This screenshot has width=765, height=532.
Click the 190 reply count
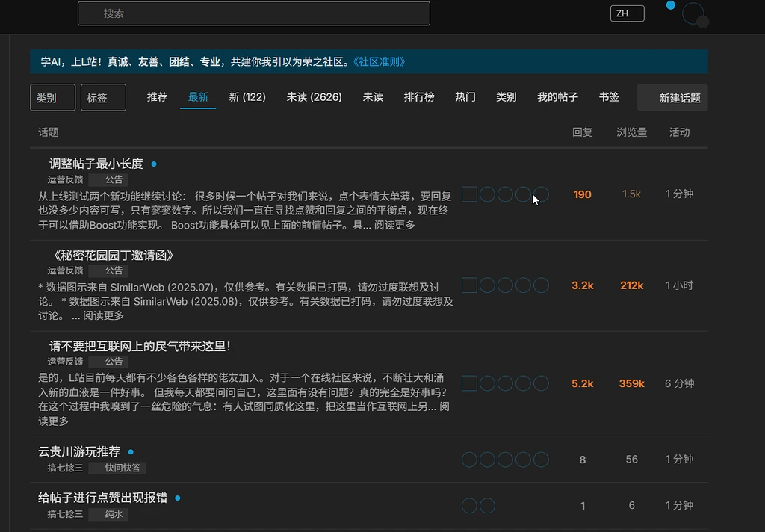coord(583,194)
